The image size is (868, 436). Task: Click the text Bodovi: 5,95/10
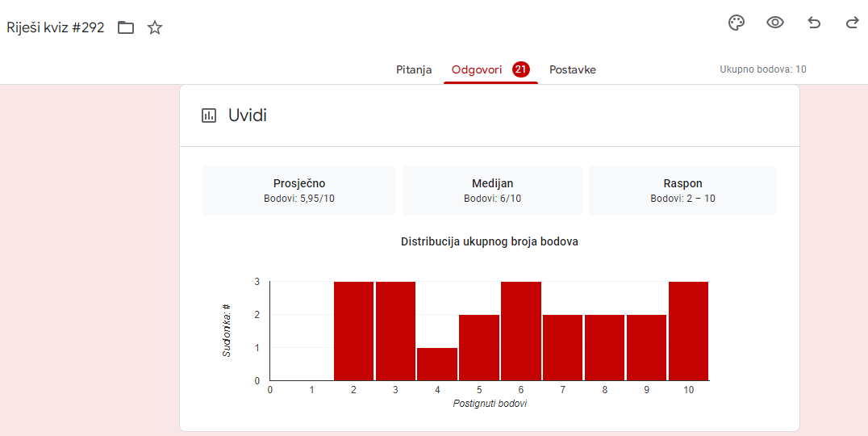299,199
